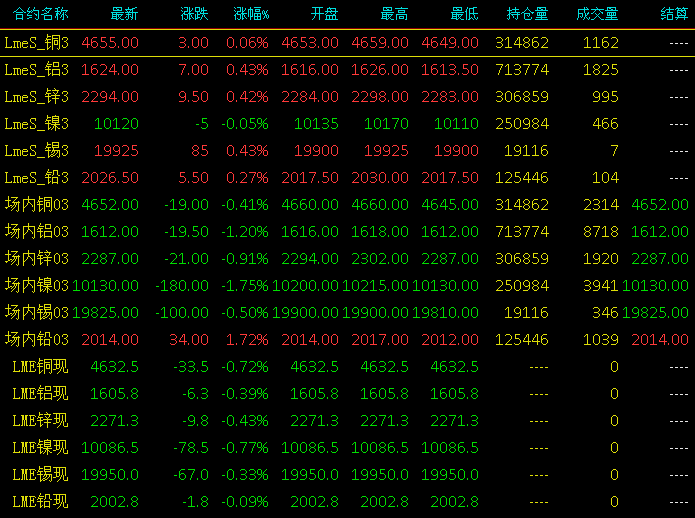This screenshot has height=518, width=695.
Task: Open the 场内铝03 contract
Action: 36,232
